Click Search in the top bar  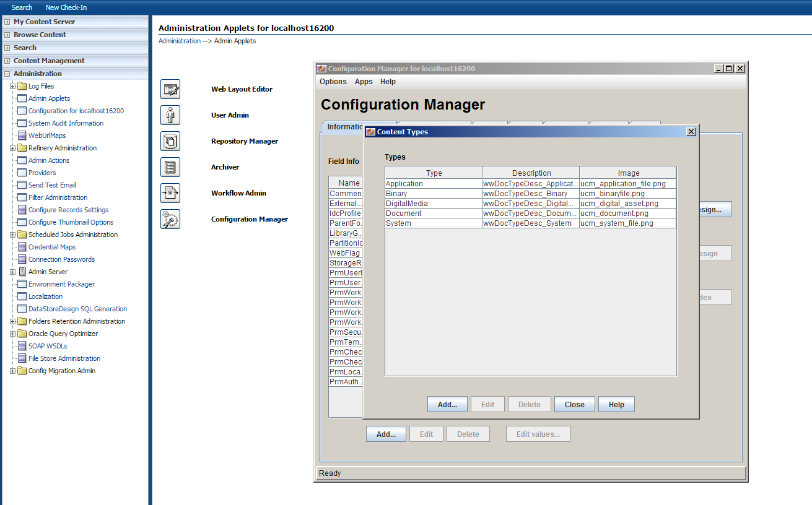coord(22,7)
